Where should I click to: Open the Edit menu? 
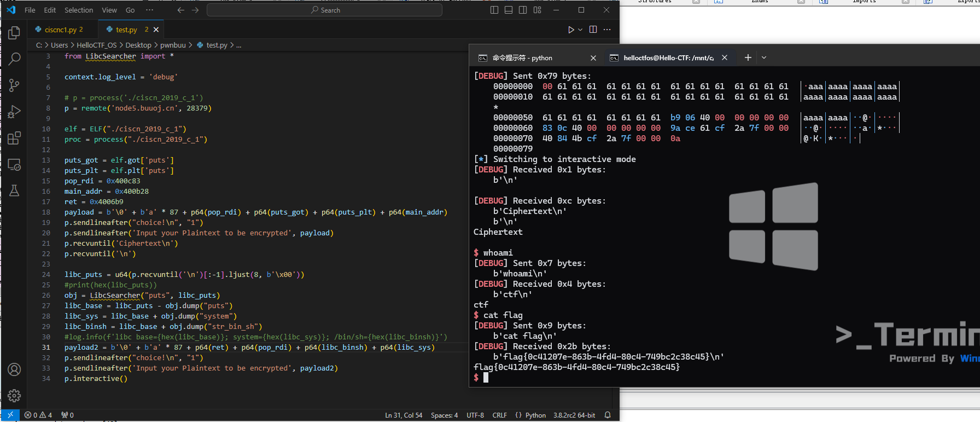[x=50, y=10]
